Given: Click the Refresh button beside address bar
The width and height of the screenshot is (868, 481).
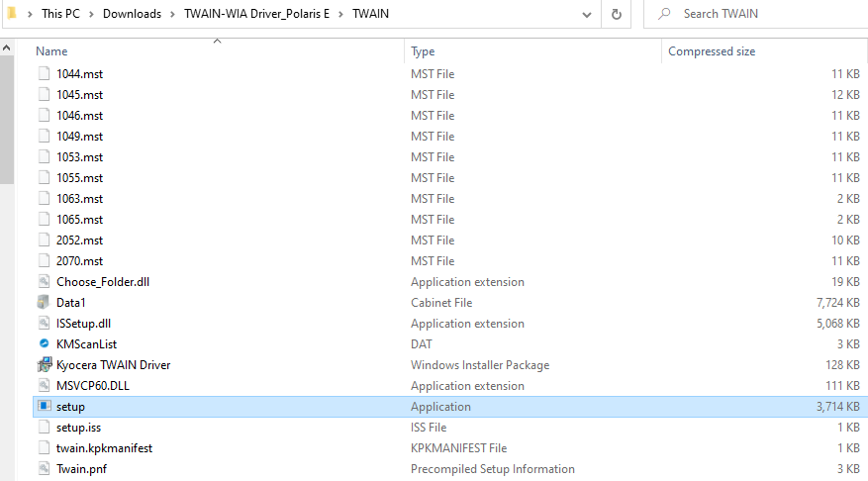Looking at the screenshot, I should pyautogui.click(x=617, y=14).
